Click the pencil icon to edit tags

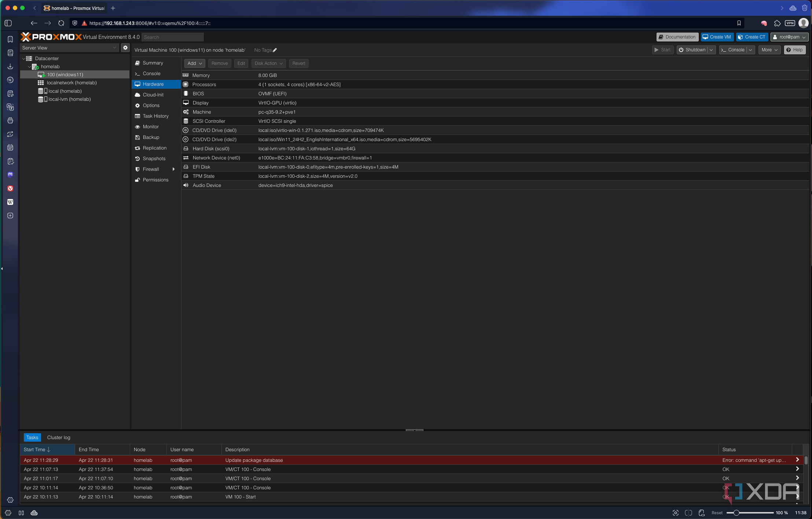275,50
